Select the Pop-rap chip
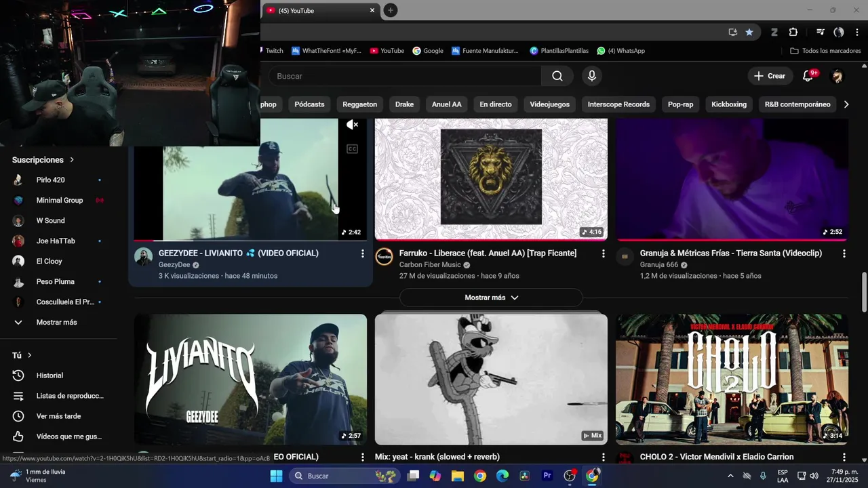This screenshot has width=868, height=488. (x=680, y=104)
